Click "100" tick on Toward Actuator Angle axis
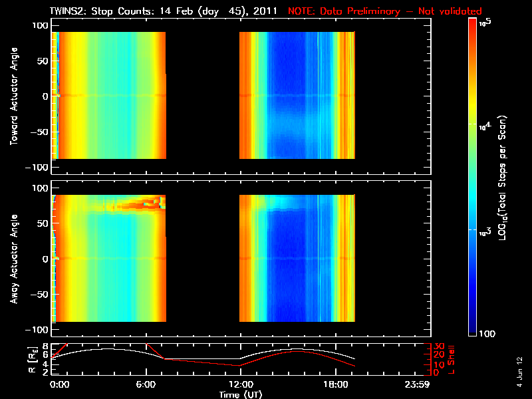Image resolution: width=532 pixels, height=399 pixels. [40, 25]
